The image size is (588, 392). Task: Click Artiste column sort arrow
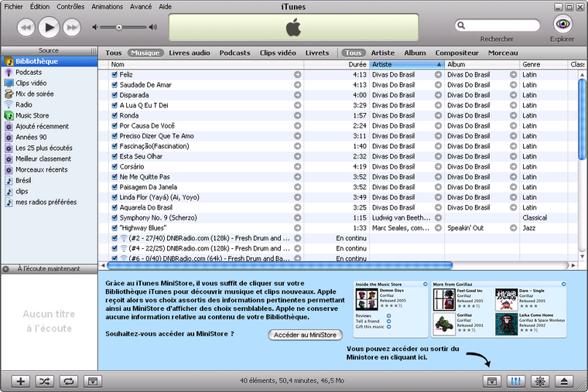click(439, 64)
